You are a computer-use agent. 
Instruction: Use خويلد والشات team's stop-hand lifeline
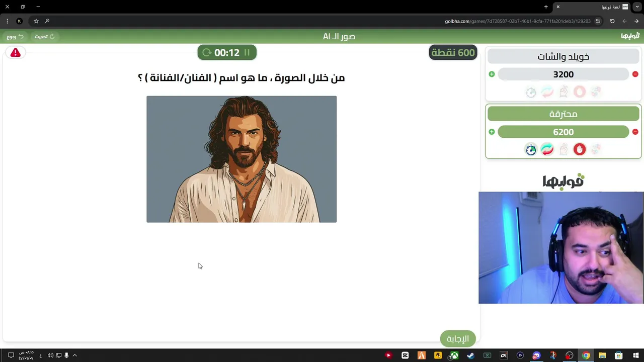click(x=580, y=92)
